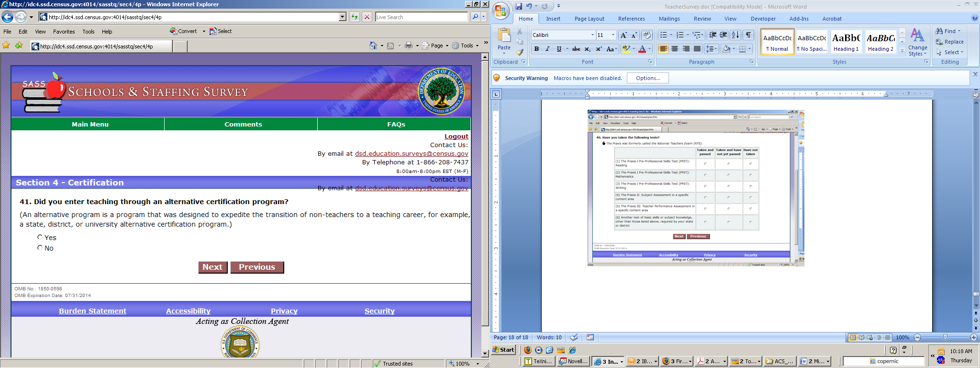
Task: Click the Stop icon in Internet Explorer
Action: tap(367, 17)
